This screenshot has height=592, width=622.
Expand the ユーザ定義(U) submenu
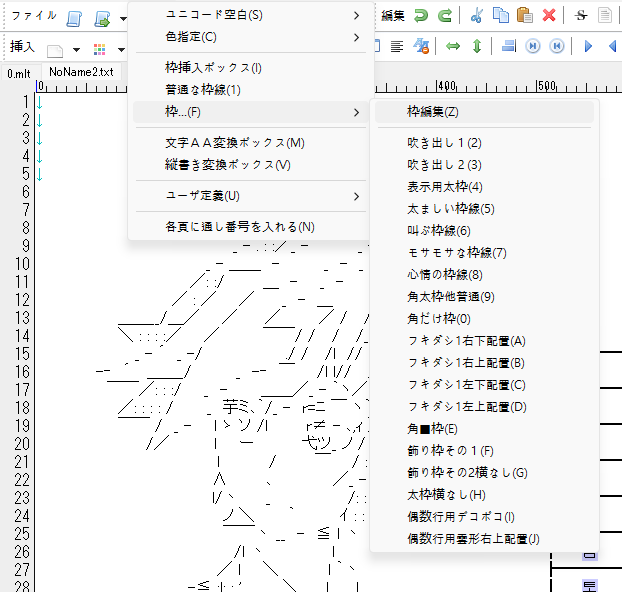250,196
